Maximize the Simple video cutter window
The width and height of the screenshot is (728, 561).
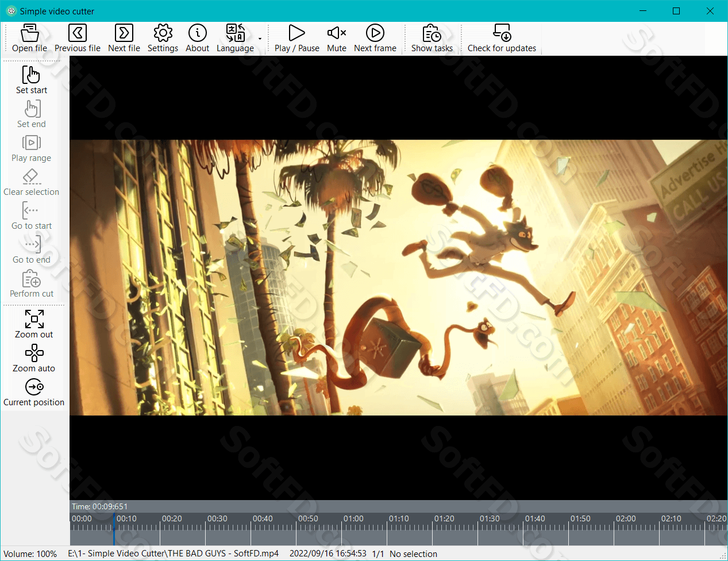tap(676, 11)
